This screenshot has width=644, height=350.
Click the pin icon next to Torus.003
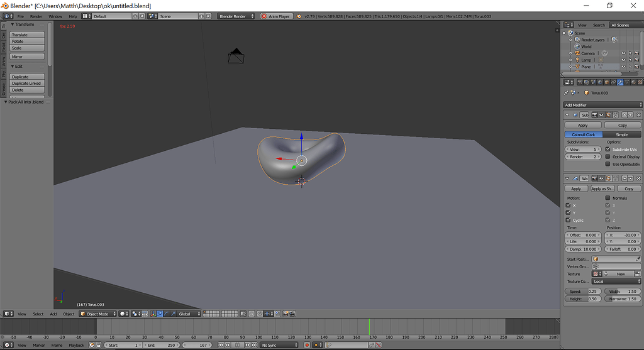[567, 93]
